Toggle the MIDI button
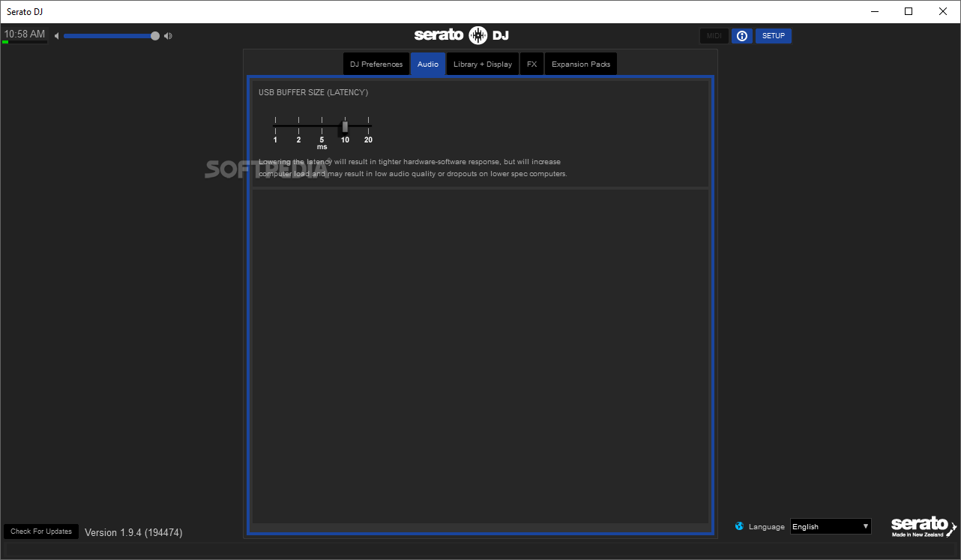 714,36
